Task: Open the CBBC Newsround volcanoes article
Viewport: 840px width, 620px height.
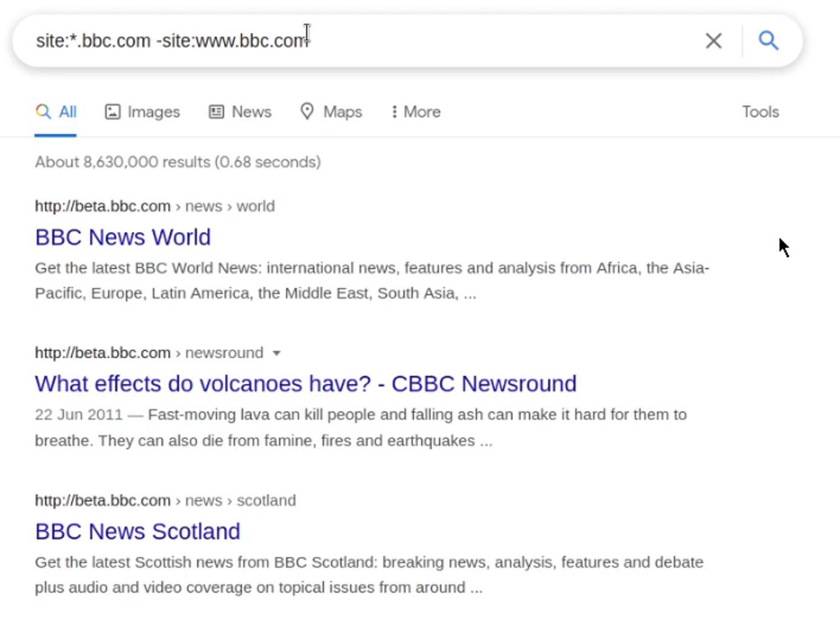Action: pos(306,383)
